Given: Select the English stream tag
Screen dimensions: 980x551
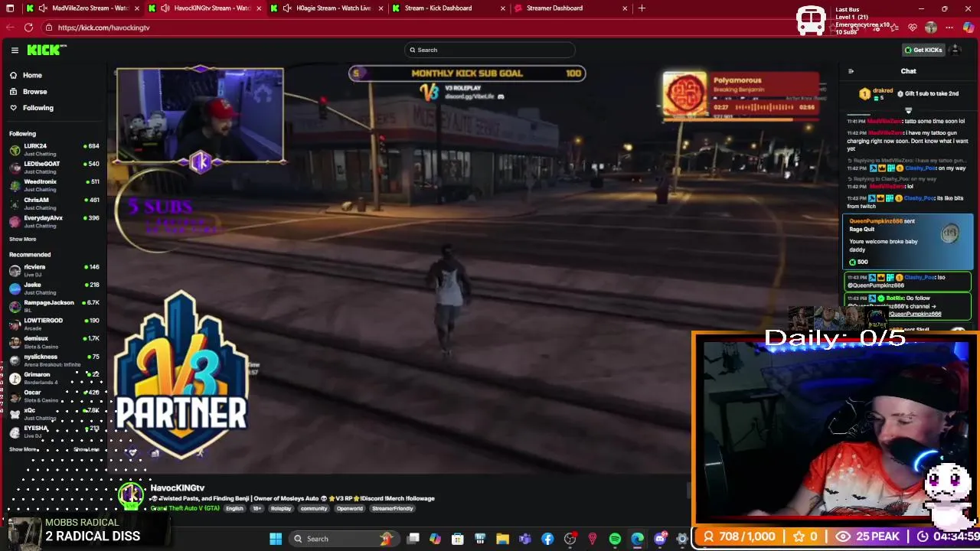Looking at the screenshot, I should [x=234, y=508].
